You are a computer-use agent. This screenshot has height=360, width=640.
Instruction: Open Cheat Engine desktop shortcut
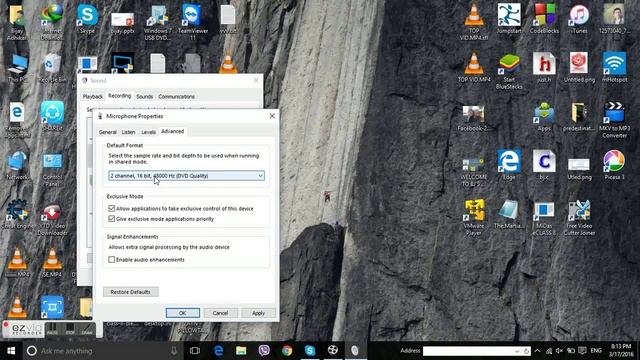16,213
